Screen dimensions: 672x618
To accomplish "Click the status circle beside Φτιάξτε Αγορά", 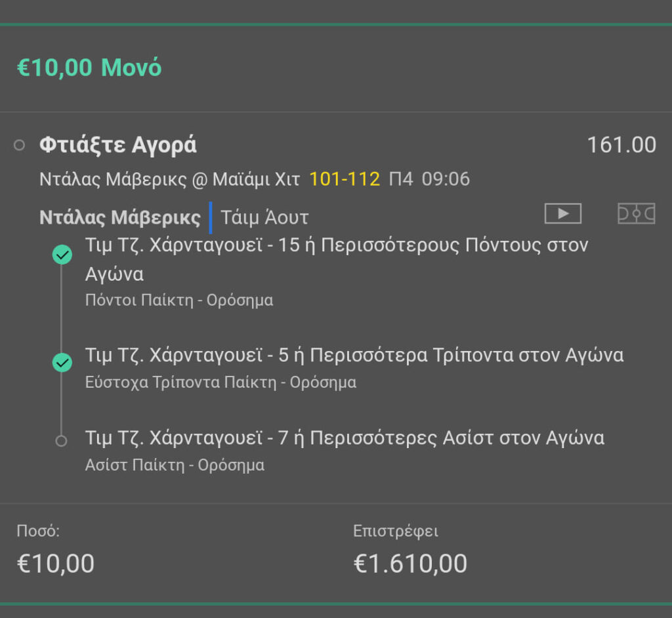I will 19,145.
